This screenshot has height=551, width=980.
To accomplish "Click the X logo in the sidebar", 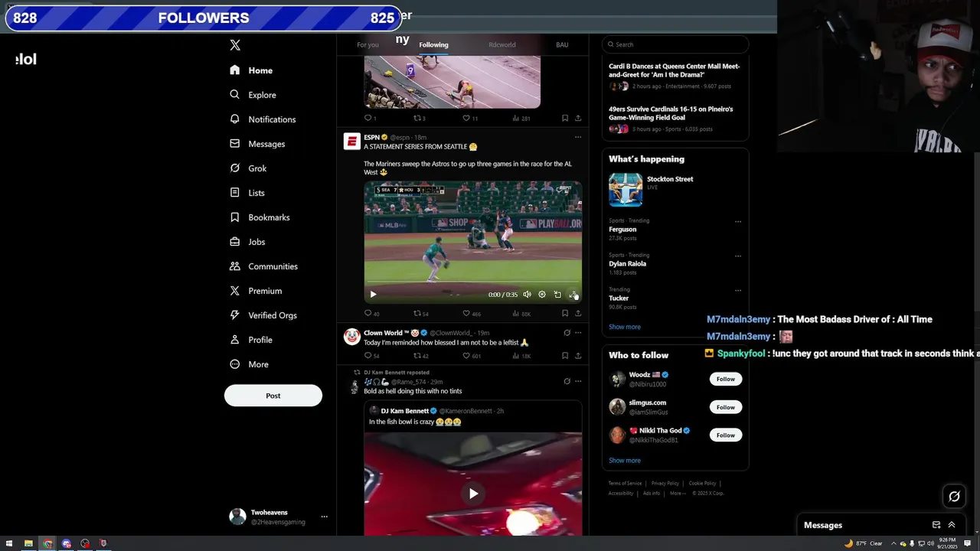I will [x=235, y=45].
